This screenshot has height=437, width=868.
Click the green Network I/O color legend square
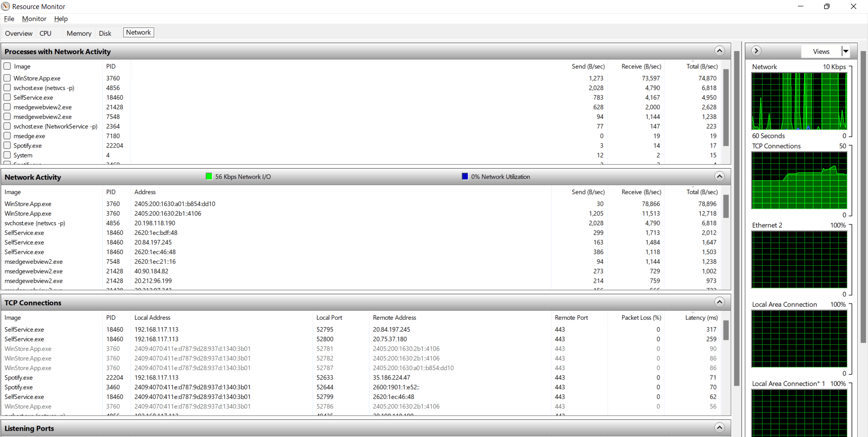209,176
